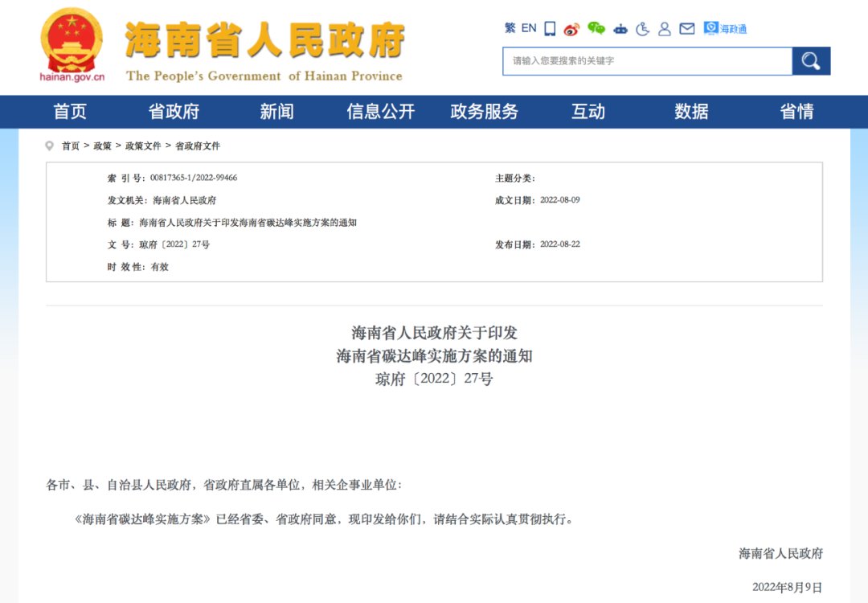The image size is (868, 603).
Task: Click the robot assistant icon
Action: [x=620, y=28]
